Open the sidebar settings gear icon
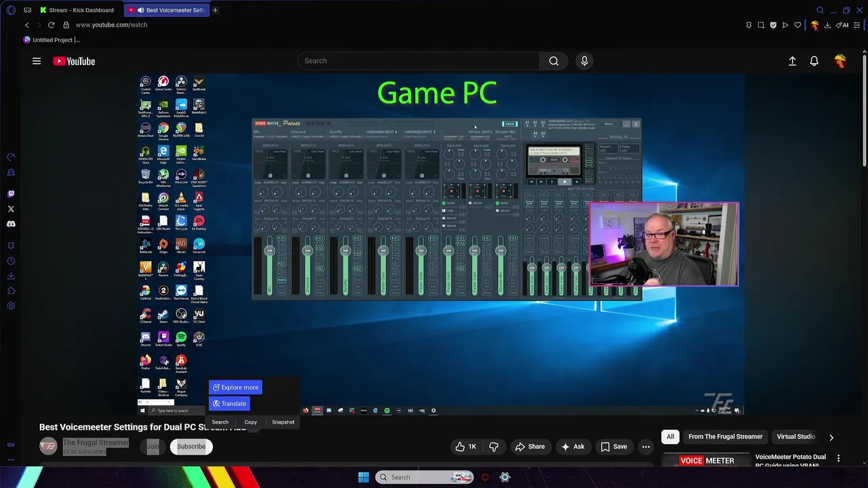This screenshot has width=868, height=488. [x=11, y=306]
